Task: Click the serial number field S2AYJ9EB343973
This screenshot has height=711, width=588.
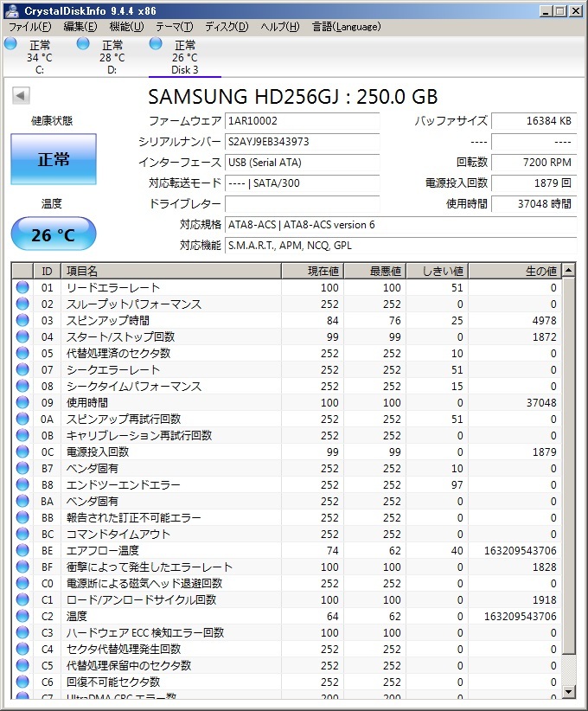Action: [302, 142]
